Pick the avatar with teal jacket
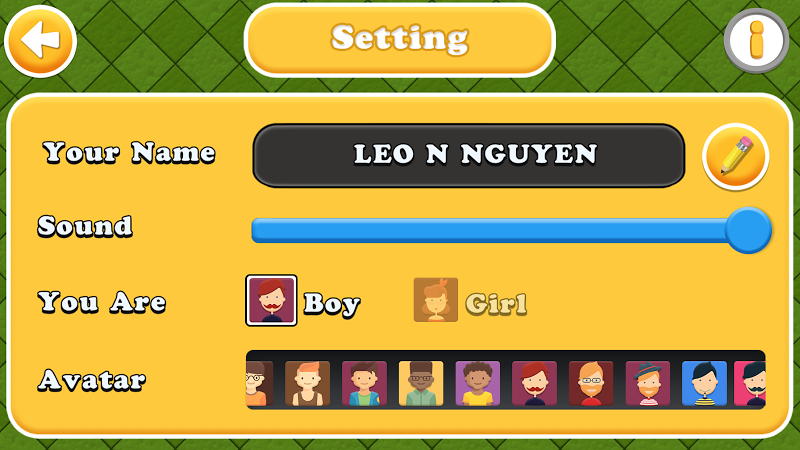This screenshot has width=800, height=450. pos(364,383)
